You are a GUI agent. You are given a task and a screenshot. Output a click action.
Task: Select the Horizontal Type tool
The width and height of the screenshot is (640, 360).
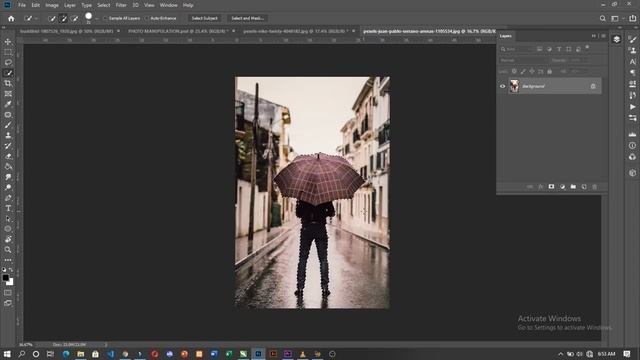point(8,208)
